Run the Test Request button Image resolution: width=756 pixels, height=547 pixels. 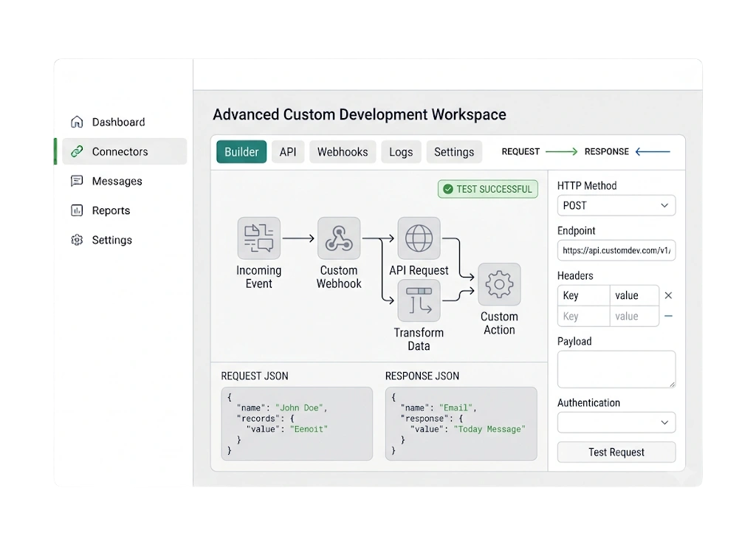[x=616, y=452]
